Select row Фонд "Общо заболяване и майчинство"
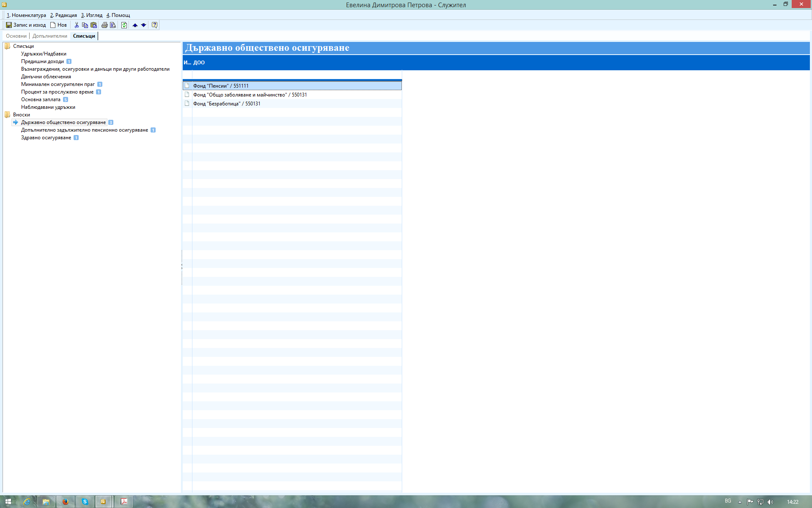812x508 pixels. [292, 95]
